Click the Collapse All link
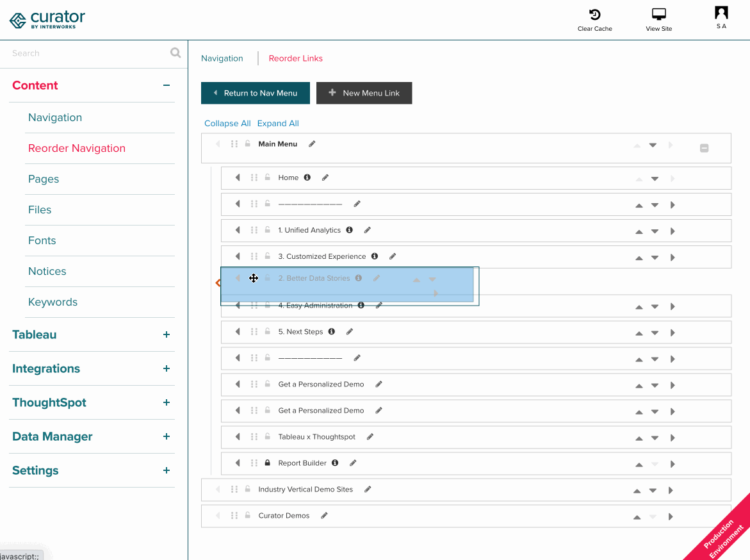750x560 pixels. click(x=227, y=124)
